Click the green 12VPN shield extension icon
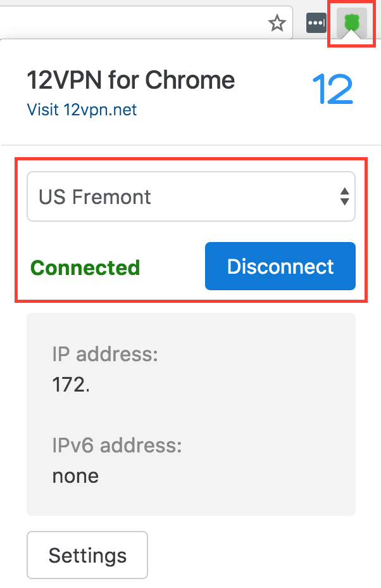Image resolution: width=381 pixels, height=588 pixels. 351,23
